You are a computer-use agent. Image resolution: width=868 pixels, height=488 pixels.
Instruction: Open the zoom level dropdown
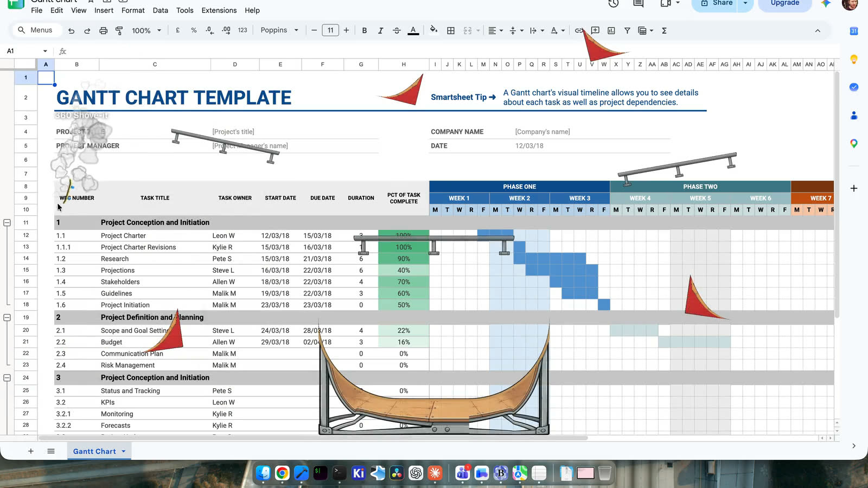click(x=146, y=30)
